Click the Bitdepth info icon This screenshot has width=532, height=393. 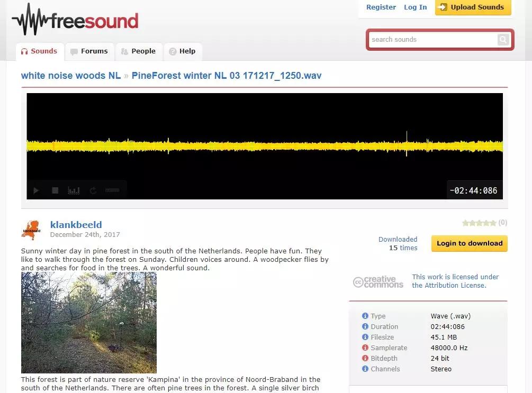365,358
